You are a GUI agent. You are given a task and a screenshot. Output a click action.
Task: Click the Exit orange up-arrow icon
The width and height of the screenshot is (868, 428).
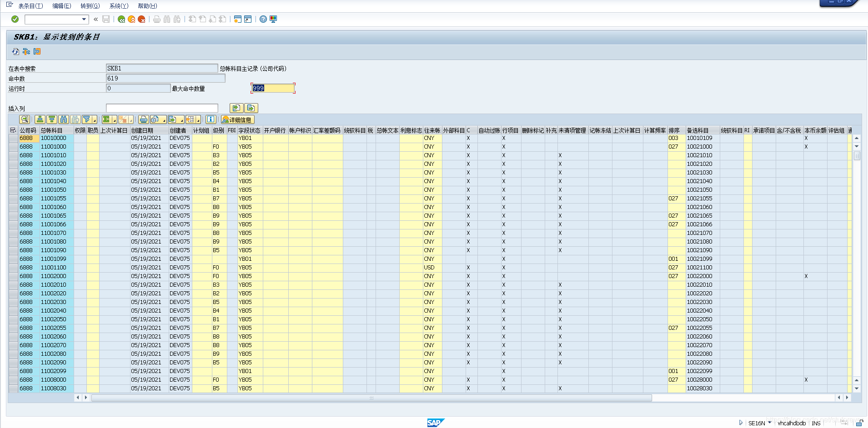pyautogui.click(x=131, y=19)
